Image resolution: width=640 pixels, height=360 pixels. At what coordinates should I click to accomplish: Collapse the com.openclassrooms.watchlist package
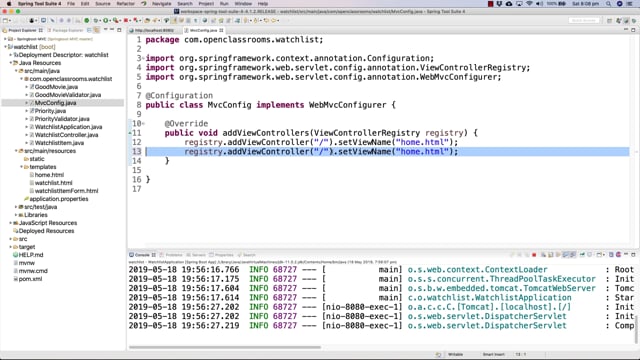point(21,79)
